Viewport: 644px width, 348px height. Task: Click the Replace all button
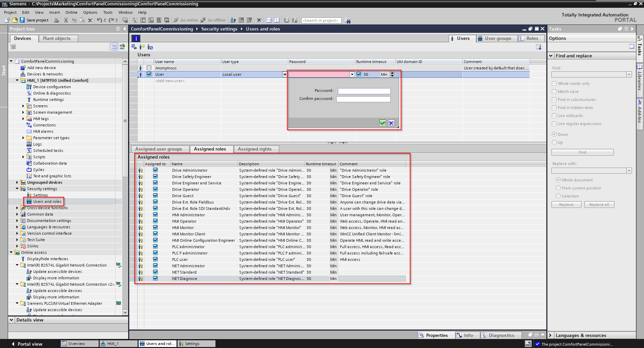point(599,205)
